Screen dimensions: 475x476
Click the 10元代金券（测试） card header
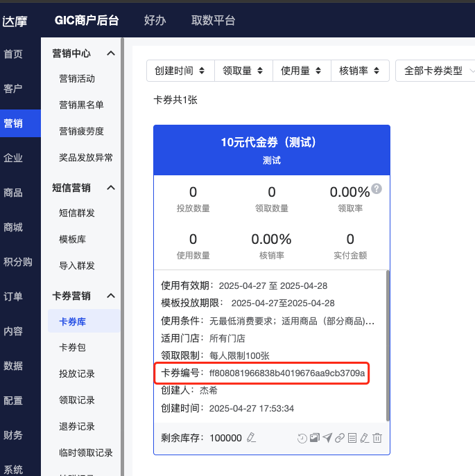(271, 150)
